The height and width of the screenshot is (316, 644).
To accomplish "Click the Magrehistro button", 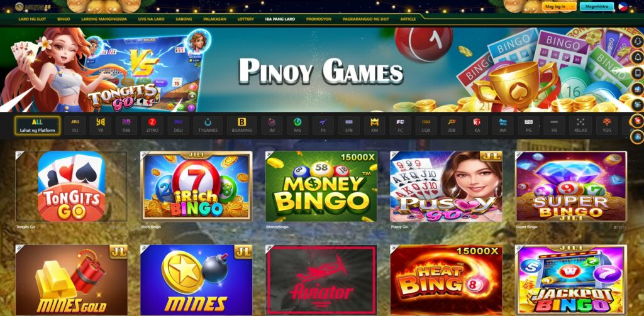I will click(x=597, y=6).
